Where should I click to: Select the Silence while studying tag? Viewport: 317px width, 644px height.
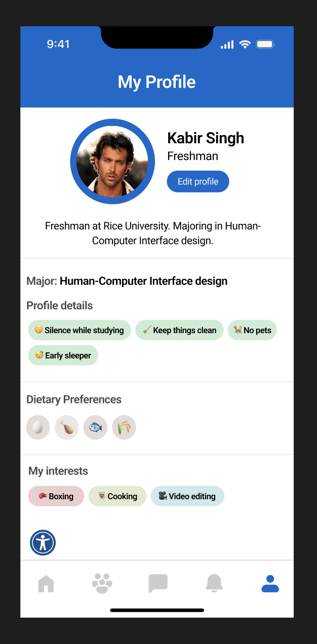pos(80,330)
